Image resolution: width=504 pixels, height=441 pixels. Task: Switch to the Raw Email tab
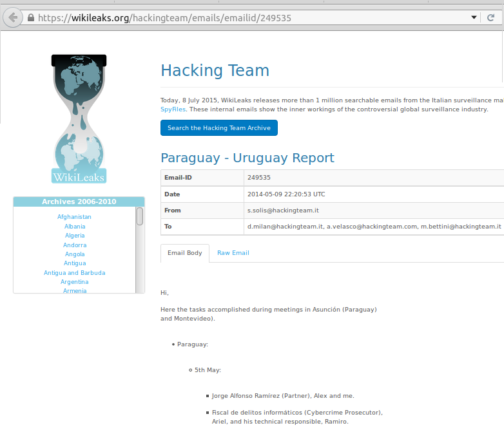(233, 253)
